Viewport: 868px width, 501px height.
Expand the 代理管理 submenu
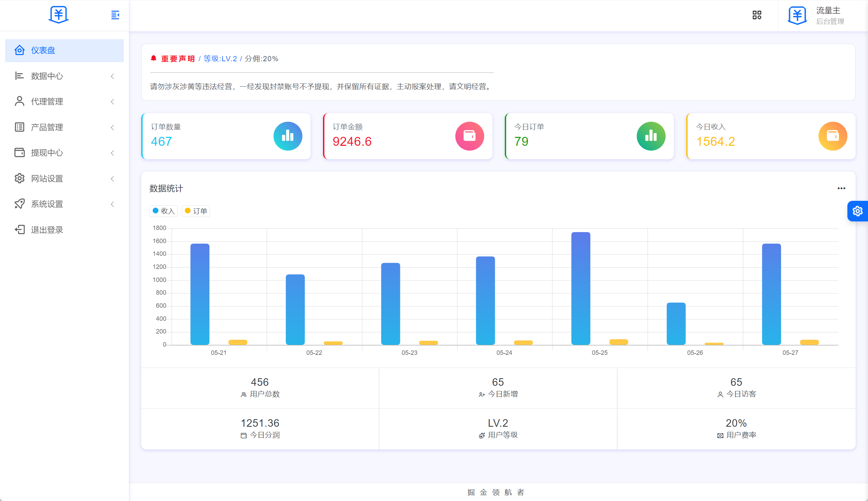pos(64,101)
